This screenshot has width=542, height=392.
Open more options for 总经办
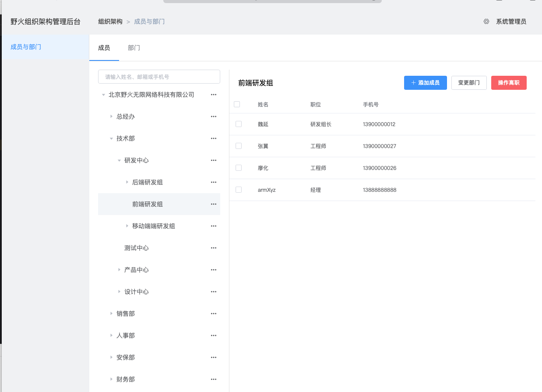click(x=214, y=117)
